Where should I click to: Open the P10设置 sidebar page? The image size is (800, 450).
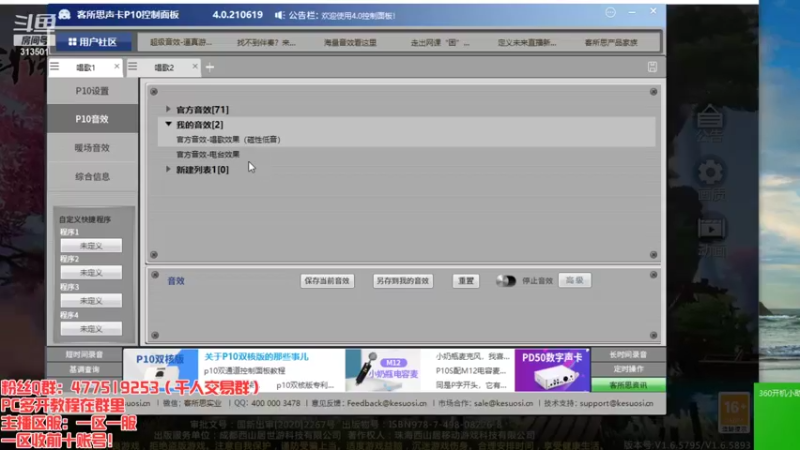click(92, 91)
